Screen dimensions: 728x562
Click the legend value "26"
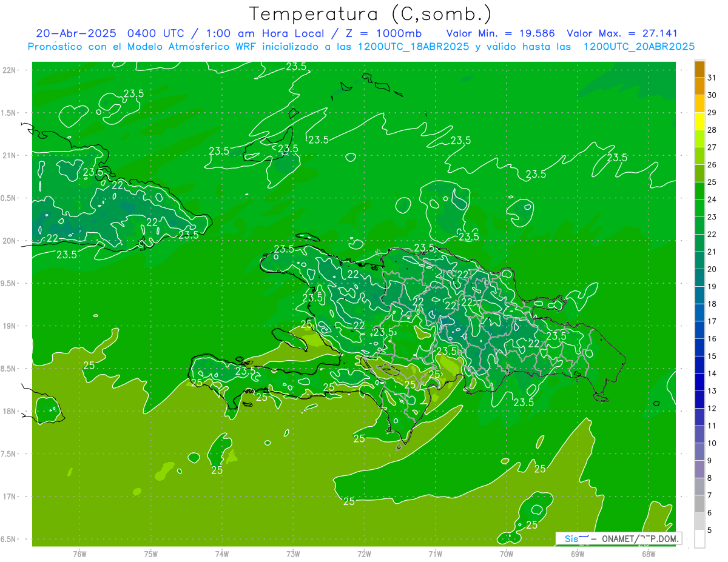coord(712,165)
